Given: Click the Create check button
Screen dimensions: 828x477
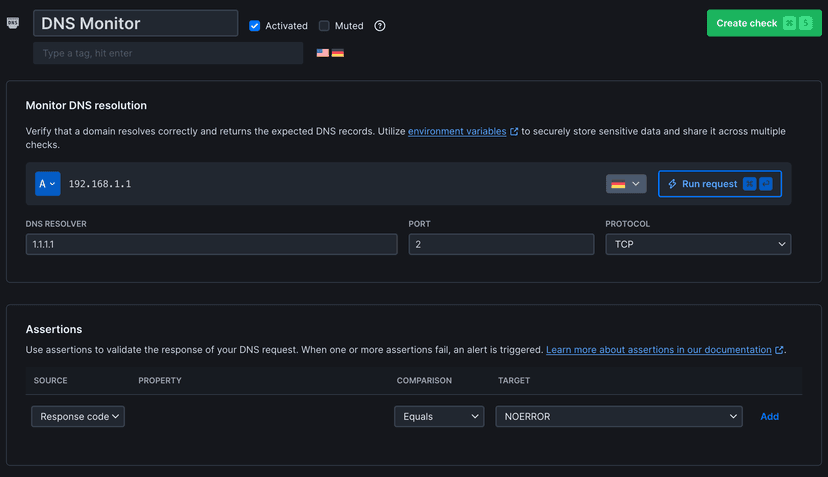Looking at the screenshot, I should pos(764,23).
